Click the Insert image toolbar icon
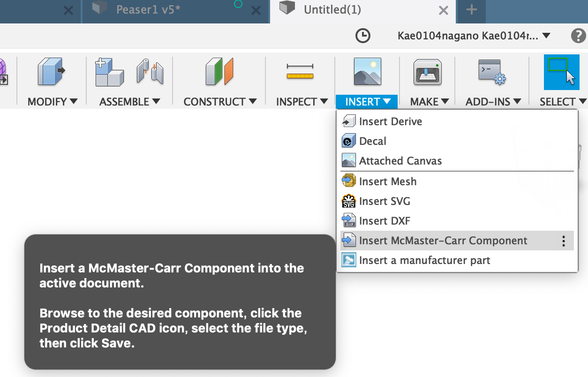Viewport: 588px width, 377px height. point(367,72)
